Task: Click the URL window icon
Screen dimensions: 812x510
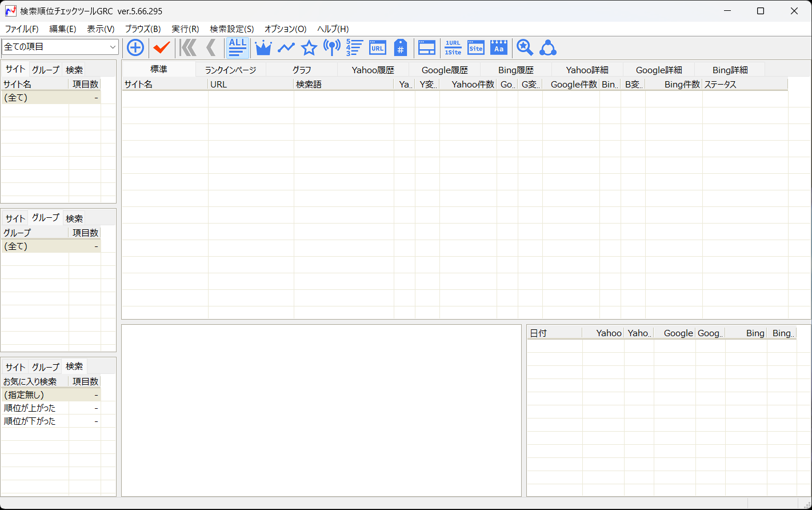Action: 378,47
